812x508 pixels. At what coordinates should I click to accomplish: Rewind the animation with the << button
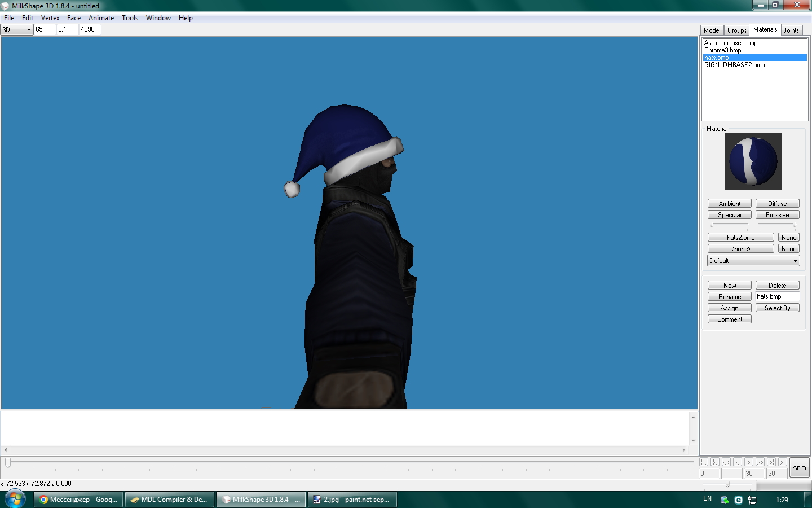(x=726, y=462)
